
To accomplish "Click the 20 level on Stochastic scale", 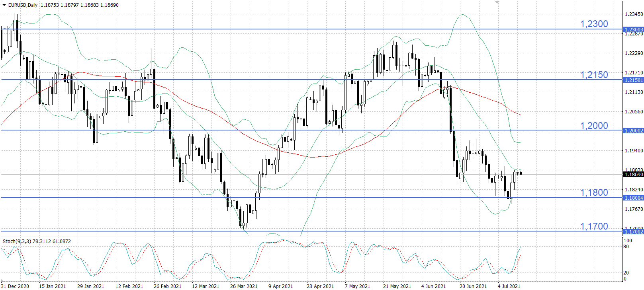I will coord(626,273).
